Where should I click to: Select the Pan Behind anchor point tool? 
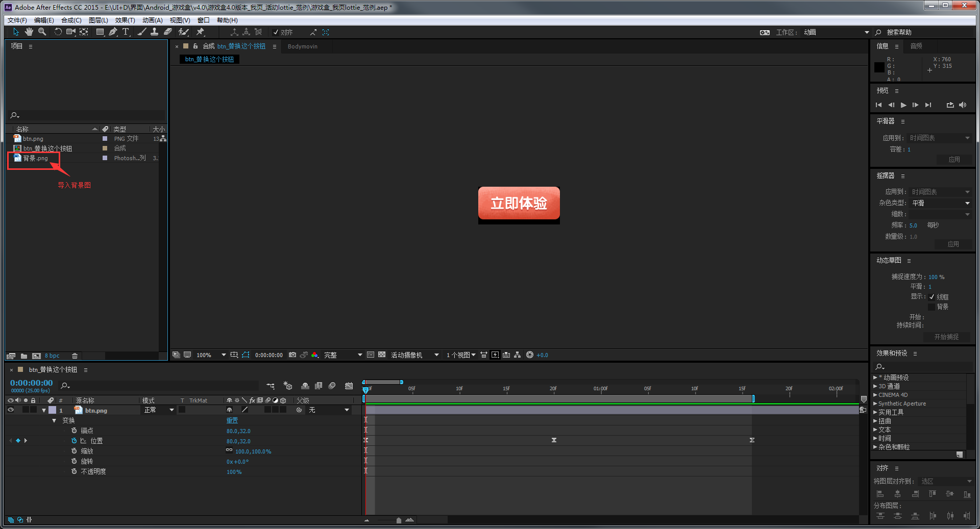pyautogui.click(x=84, y=32)
